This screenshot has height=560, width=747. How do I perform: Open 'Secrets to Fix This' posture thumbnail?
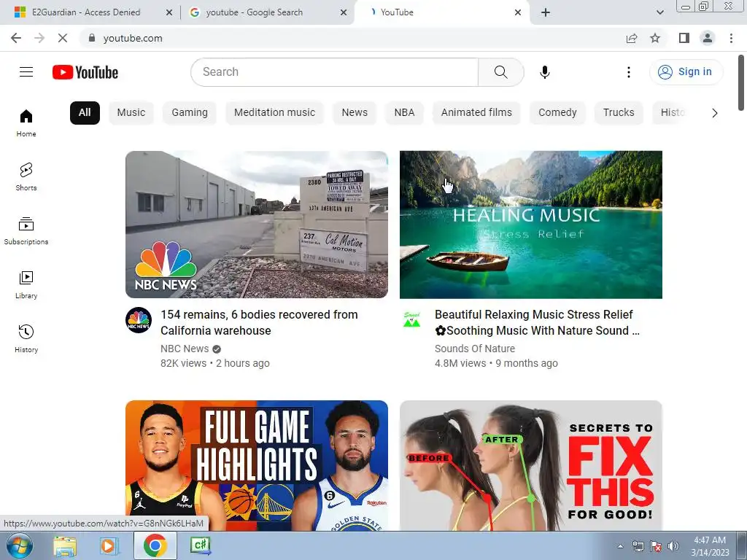[x=531, y=465]
